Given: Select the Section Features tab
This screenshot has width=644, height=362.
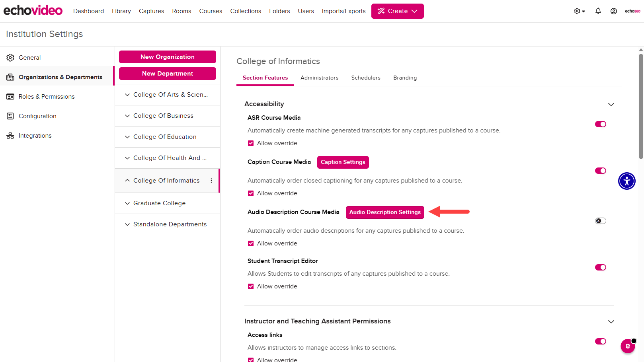Looking at the screenshot, I should [x=265, y=78].
